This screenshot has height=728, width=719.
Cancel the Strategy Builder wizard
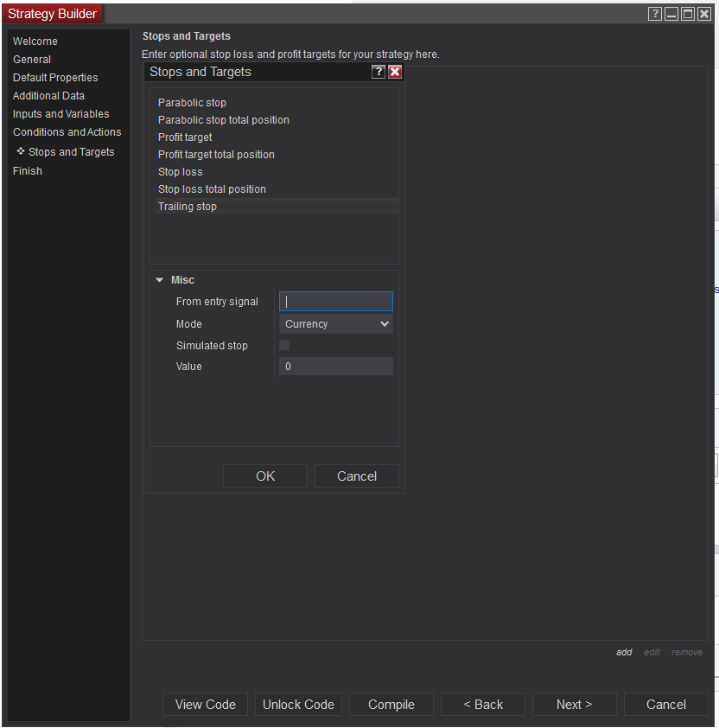pyautogui.click(x=666, y=705)
